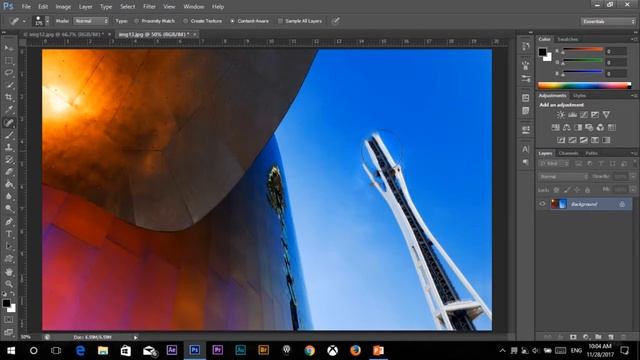Select Proximity Match type option
Viewport: 640px width, 360px height.
[154, 21]
